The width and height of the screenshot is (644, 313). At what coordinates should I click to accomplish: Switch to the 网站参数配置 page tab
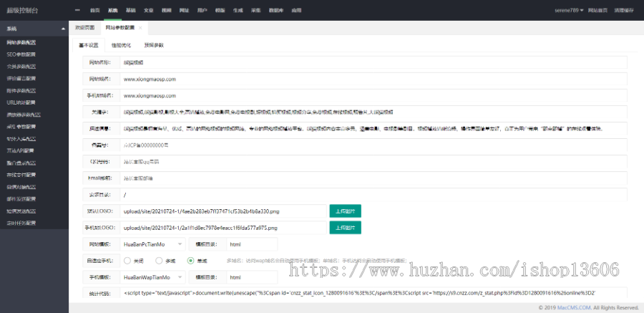120,27
